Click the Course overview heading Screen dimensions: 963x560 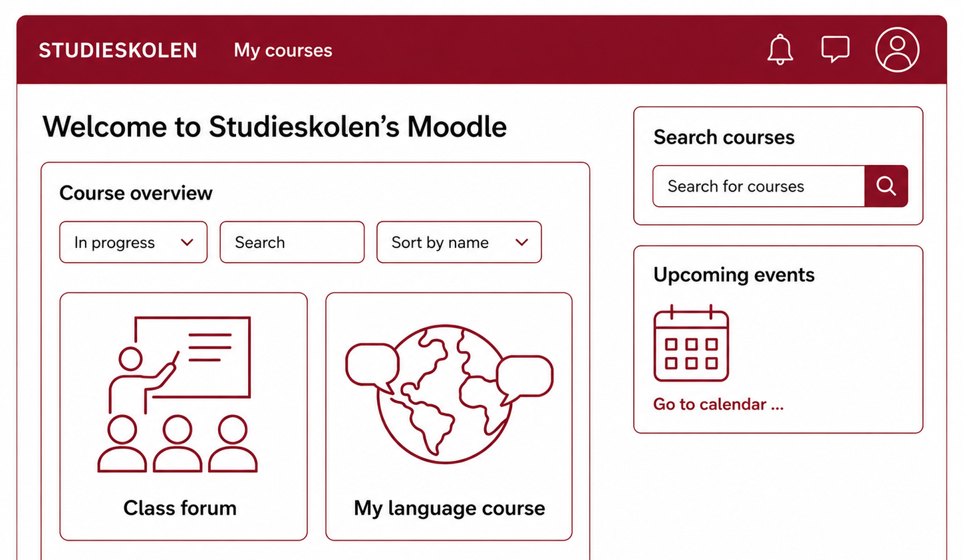pos(136,193)
